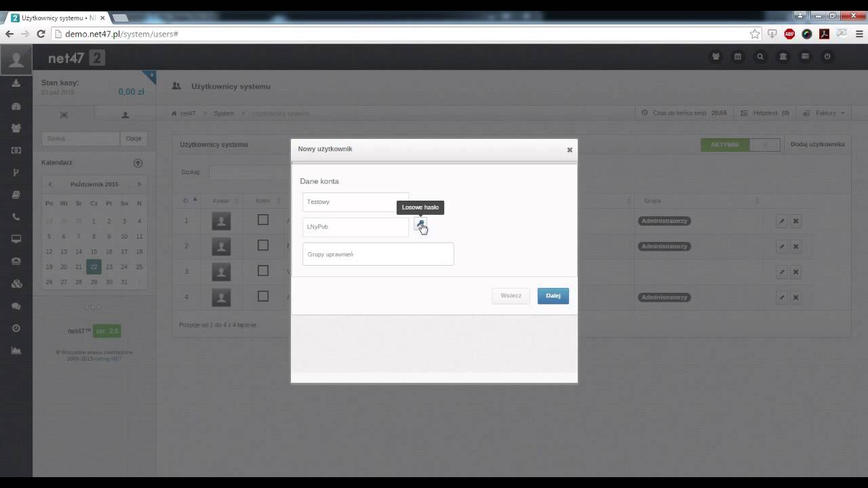Click the Kolor swatch in row 2
This screenshot has width=868, height=488.
pos(263,245)
